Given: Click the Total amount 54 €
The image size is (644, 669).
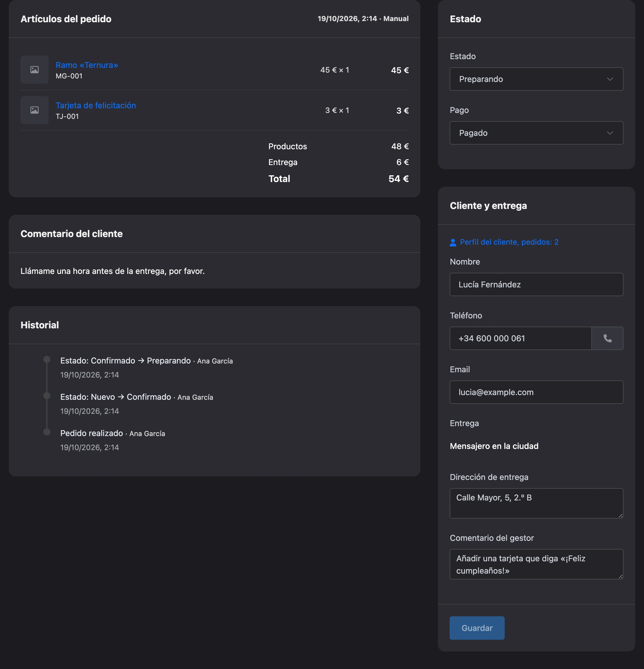Looking at the screenshot, I should tap(398, 179).
